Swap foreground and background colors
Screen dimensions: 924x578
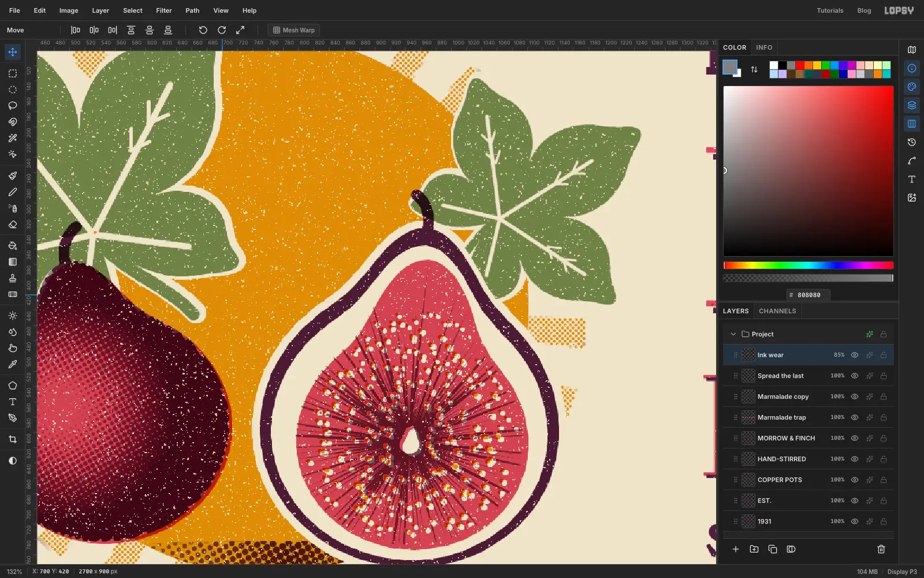coord(754,69)
